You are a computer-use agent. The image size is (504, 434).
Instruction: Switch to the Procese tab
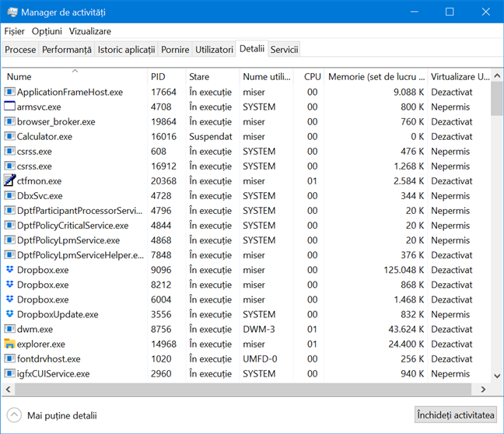tap(20, 50)
